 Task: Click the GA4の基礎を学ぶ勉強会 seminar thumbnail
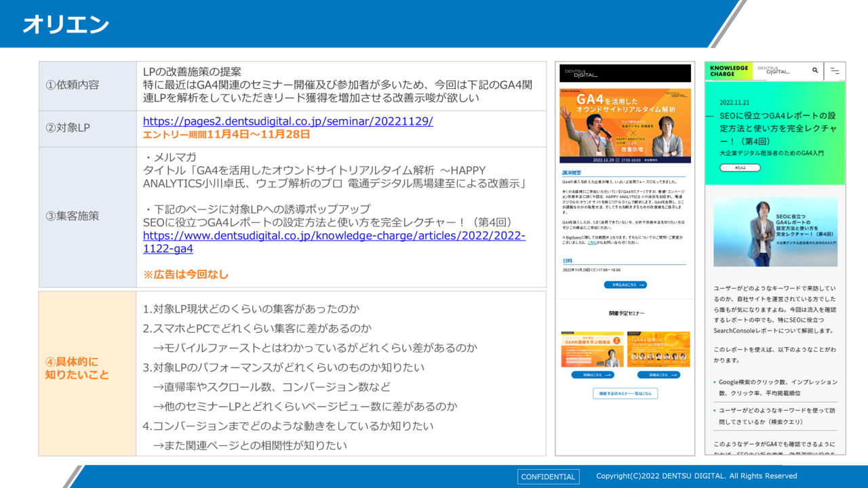pos(592,349)
